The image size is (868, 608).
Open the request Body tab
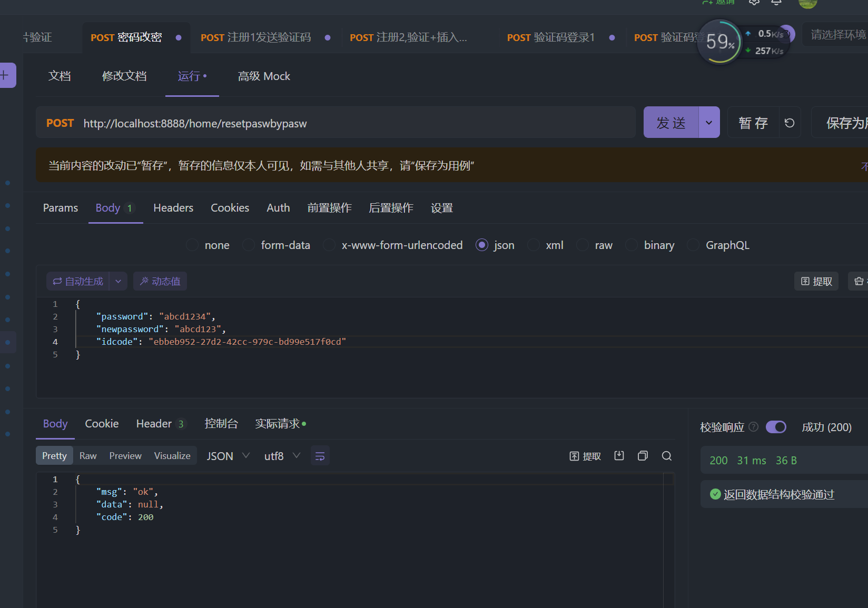[115, 208]
